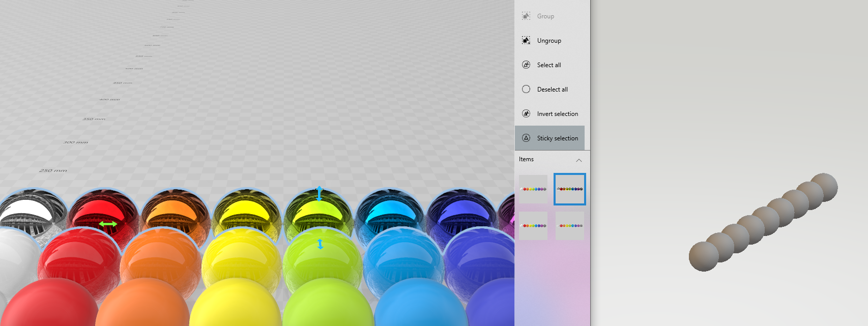This screenshot has width=868, height=326.
Task: Select the matte yellow sphere in front
Action: (235, 304)
